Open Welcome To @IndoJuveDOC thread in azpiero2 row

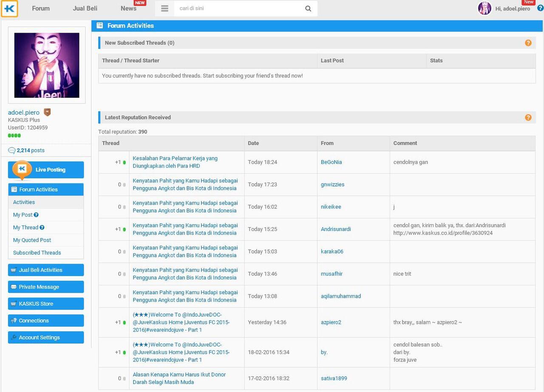181,322
